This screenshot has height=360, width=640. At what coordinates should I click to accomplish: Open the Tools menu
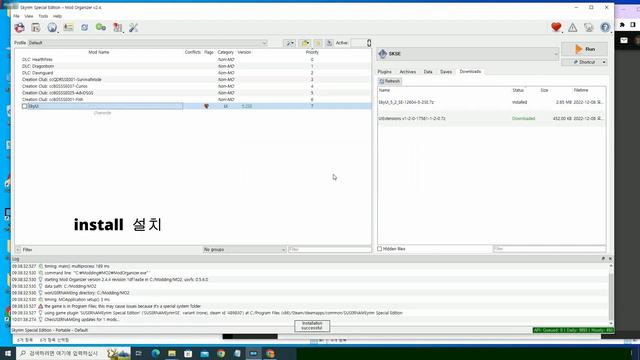43,16
